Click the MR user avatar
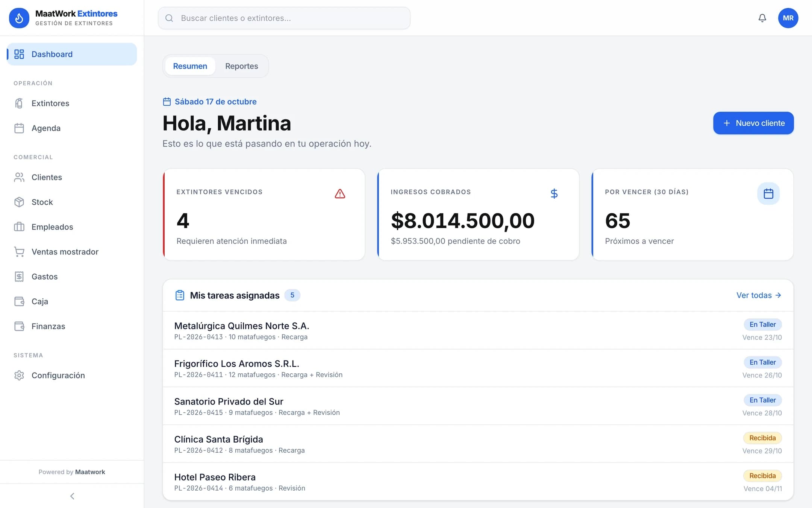This screenshot has width=812, height=508. click(788, 18)
